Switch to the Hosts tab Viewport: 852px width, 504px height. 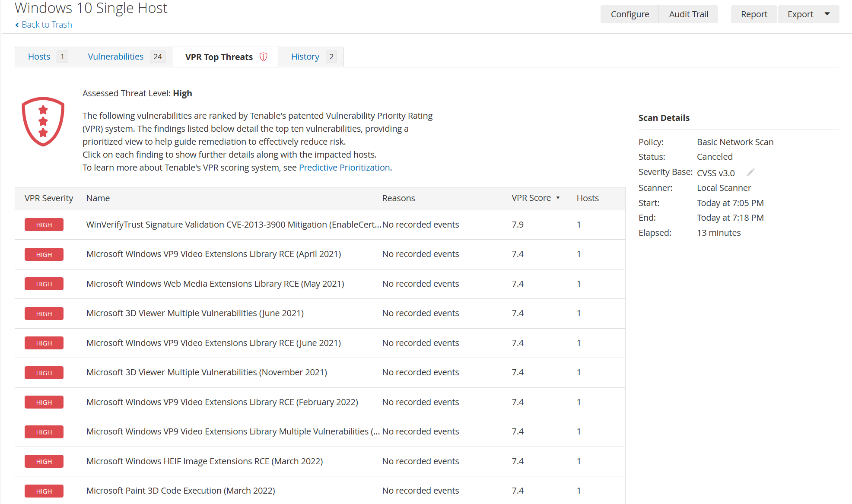[x=39, y=56]
